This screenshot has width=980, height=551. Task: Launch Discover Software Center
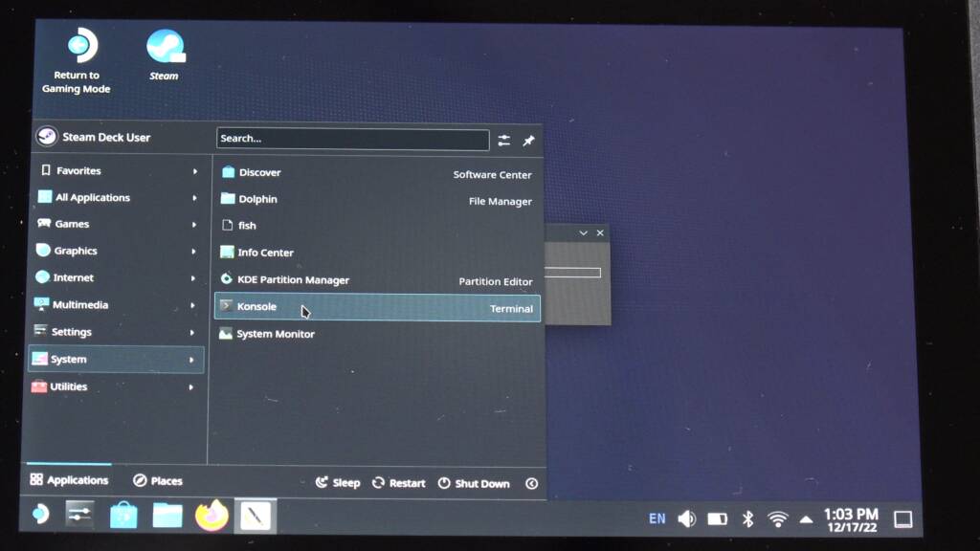pos(377,173)
